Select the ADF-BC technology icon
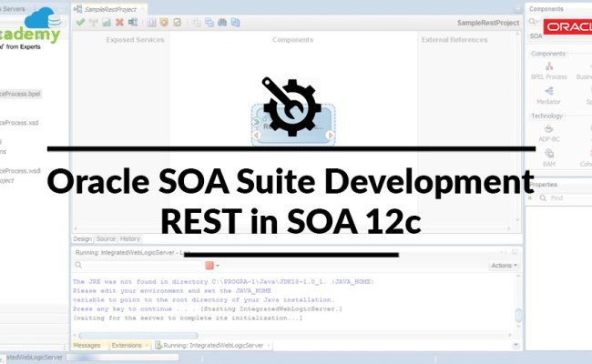The height and width of the screenshot is (364, 592). pos(548,129)
